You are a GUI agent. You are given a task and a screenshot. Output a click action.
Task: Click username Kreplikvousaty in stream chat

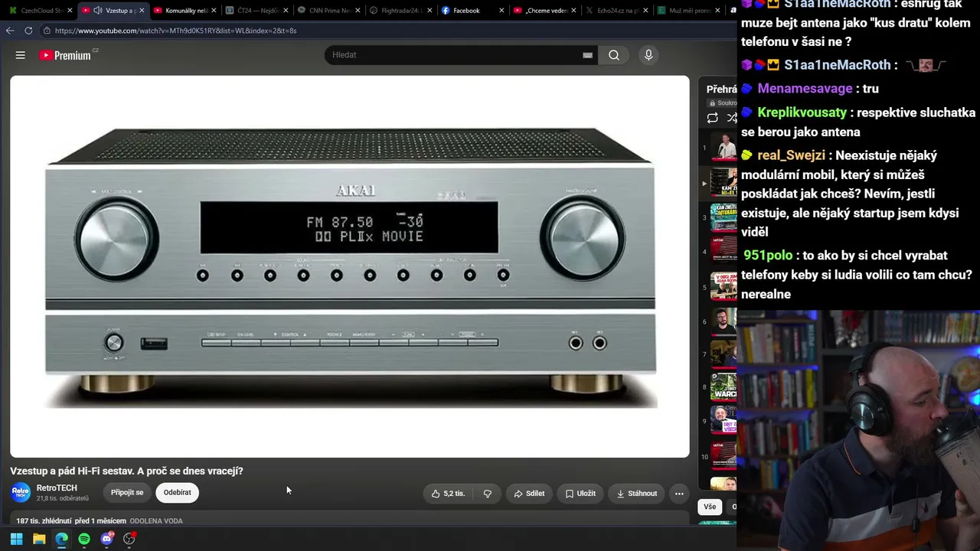click(x=802, y=112)
